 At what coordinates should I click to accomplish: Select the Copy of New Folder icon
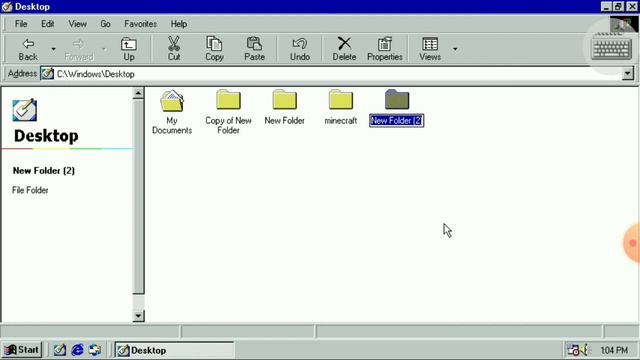228,99
